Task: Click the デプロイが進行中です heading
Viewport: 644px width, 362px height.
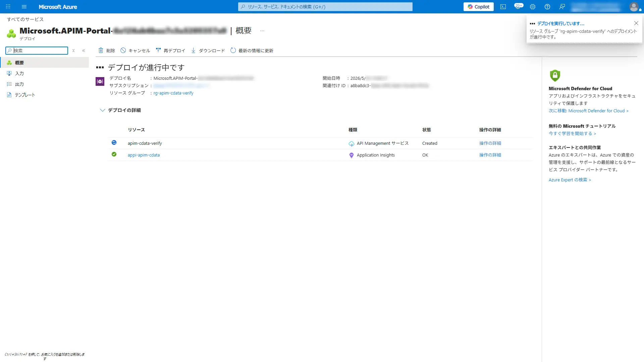Action: pos(146,67)
